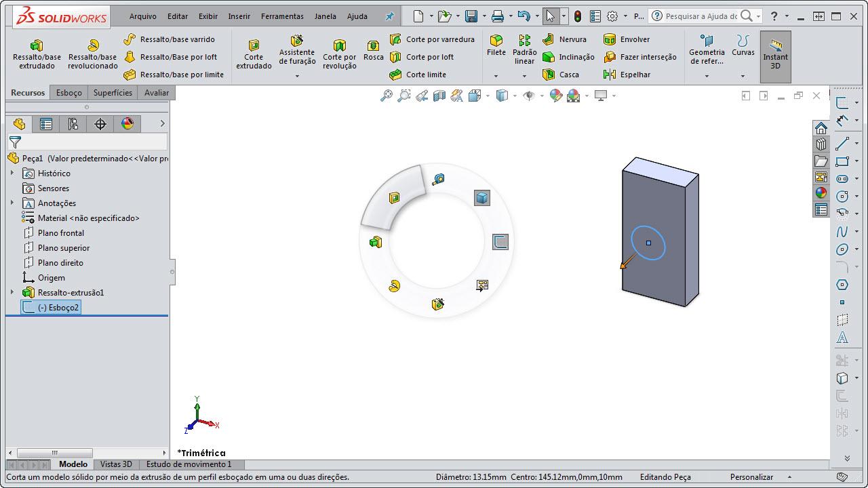Expand the Anotações tree node
Screen dimensions: 868x488
12,203
